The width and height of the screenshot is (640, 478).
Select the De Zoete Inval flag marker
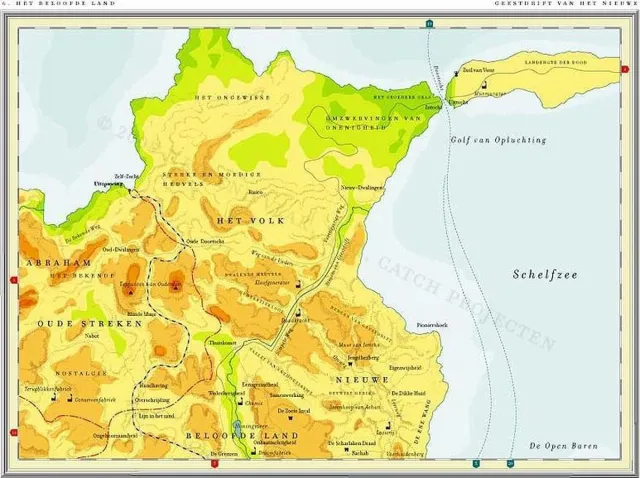coord(291,418)
